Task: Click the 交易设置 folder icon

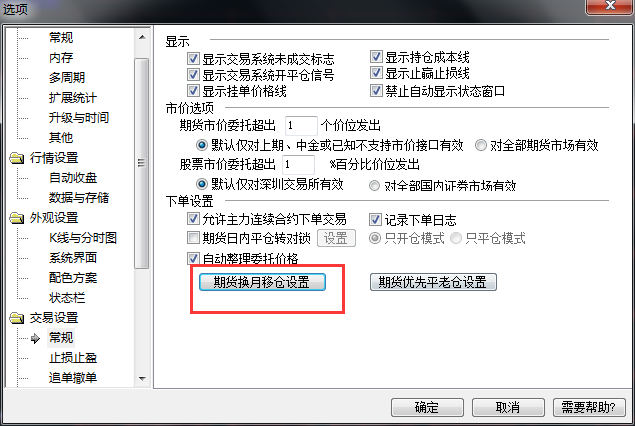Action: [x=17, y=317]
